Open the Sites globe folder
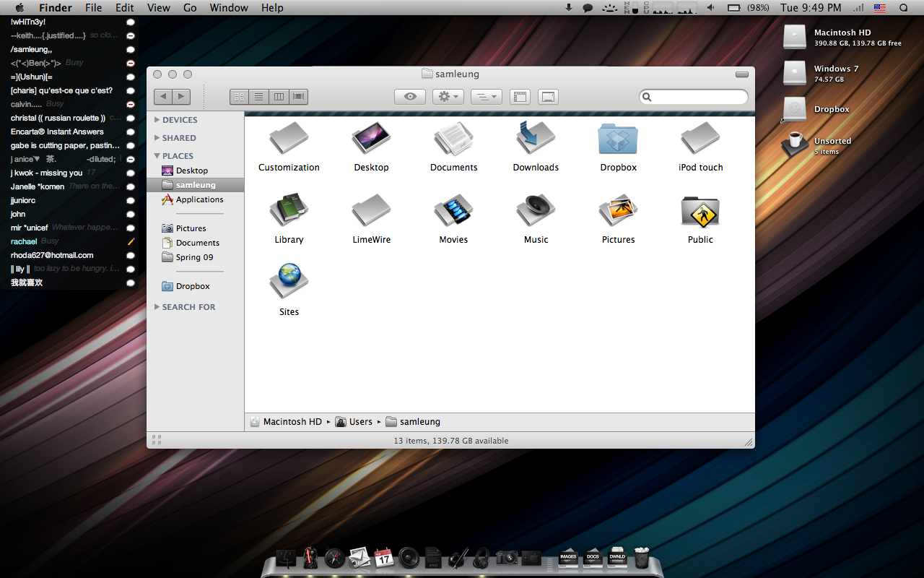Image resolution: width=924 pixels, height=578 pixels. [289, 282]
